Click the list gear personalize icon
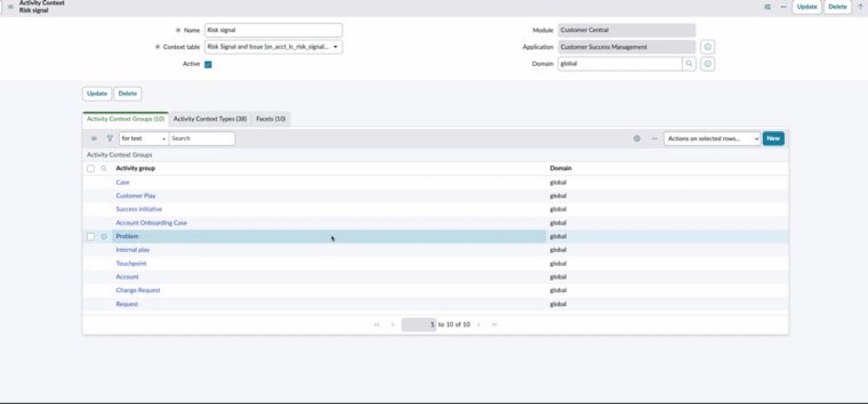Image resolution: width=868 pixels, height=404 pixels. 637,138
